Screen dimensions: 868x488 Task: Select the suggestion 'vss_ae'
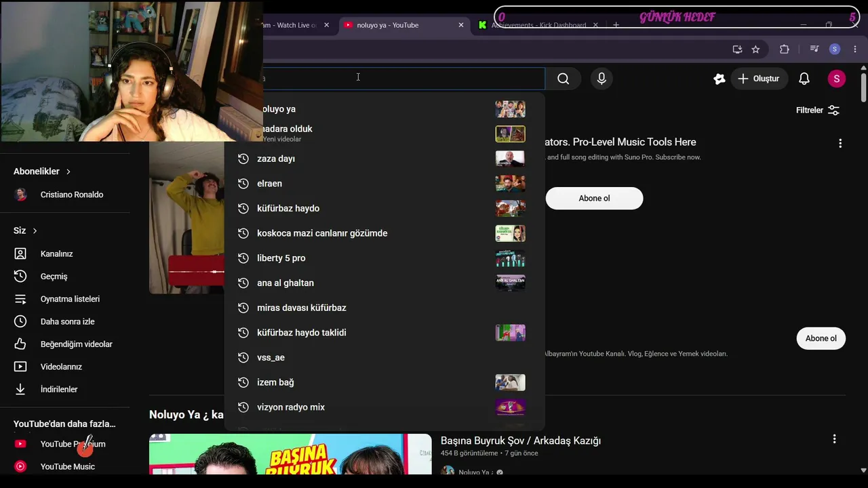(384, 357)
